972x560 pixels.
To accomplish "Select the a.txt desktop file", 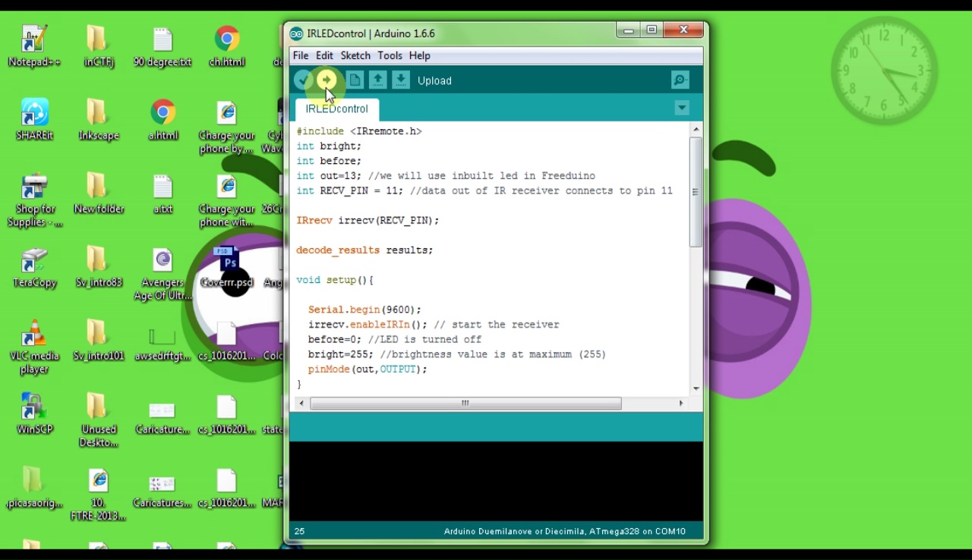I will 163,193.
